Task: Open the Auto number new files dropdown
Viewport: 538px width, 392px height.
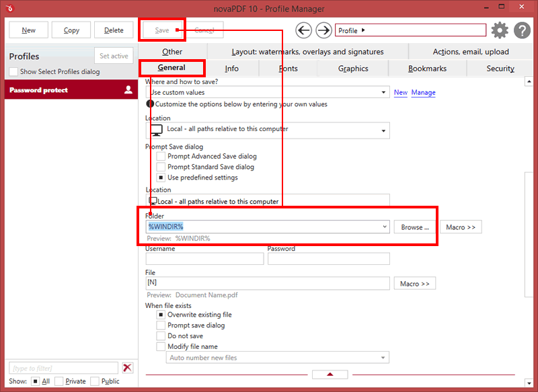Action: point(278,358)
